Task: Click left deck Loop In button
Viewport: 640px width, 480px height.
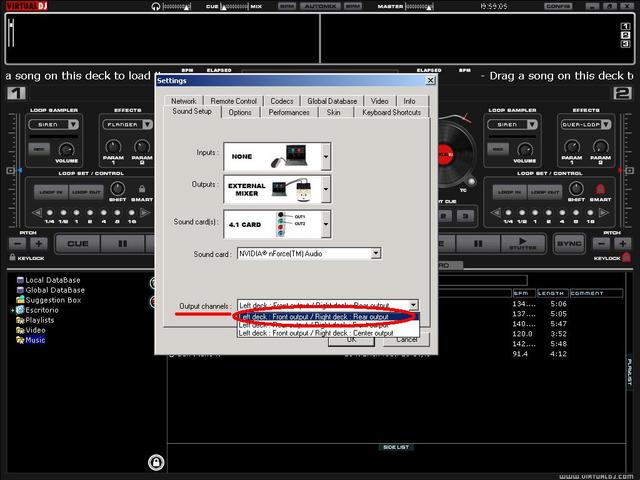Action: point(49,190)
